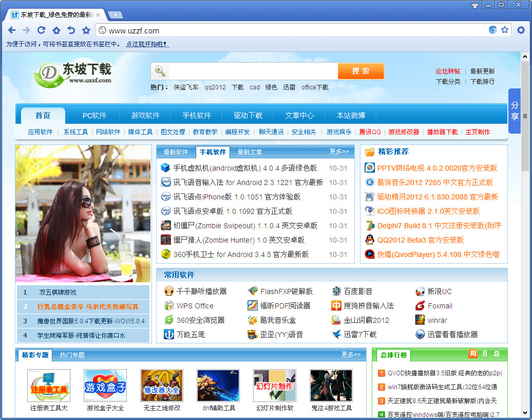Select the 首页 navigation tab
This screenshot has width=532, height=420.
(x=43, y=116)
